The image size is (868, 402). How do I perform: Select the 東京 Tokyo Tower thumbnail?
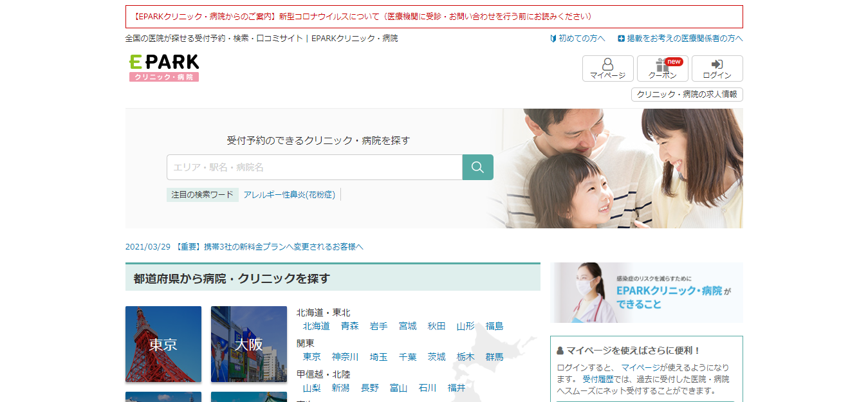coord(163,344)
